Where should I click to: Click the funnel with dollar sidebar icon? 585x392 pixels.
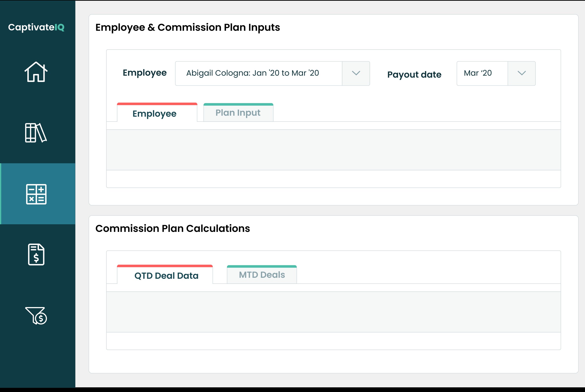tap(36, 316)
